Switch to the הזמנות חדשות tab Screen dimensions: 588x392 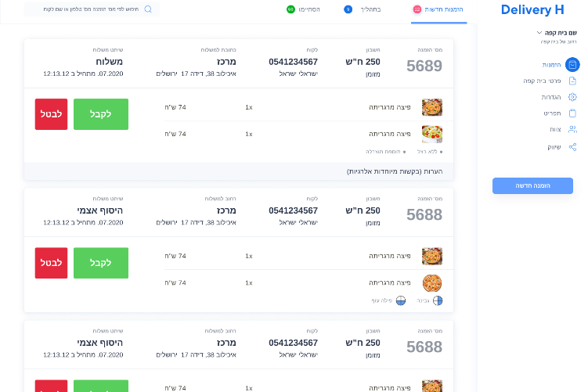(x=443, y=9)
